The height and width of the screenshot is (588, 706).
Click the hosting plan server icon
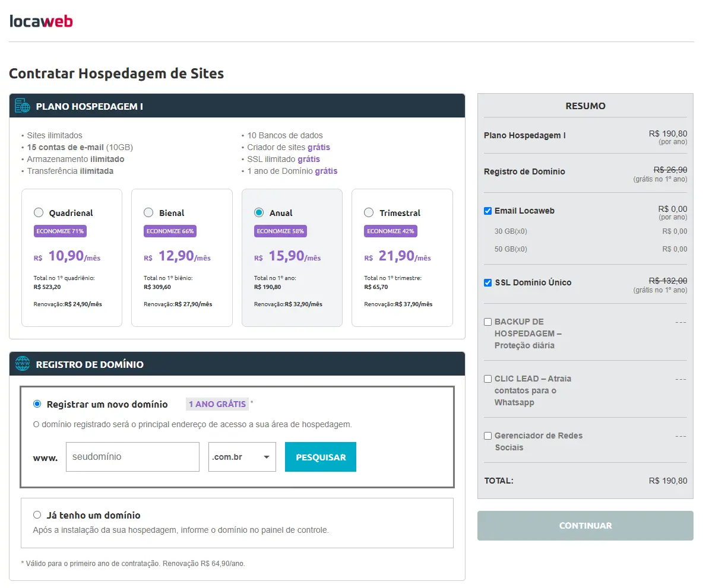(x=22, y=106)
